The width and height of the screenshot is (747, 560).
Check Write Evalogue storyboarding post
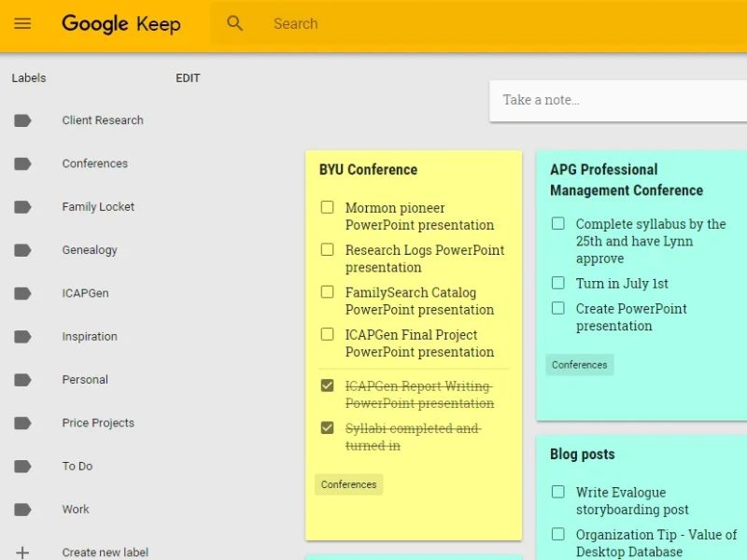(557, 492)
